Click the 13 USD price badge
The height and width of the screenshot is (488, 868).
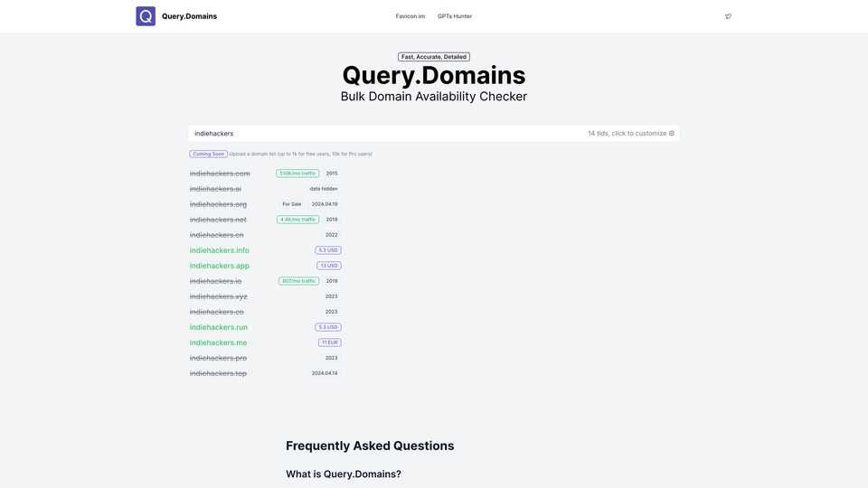(329, 266)
